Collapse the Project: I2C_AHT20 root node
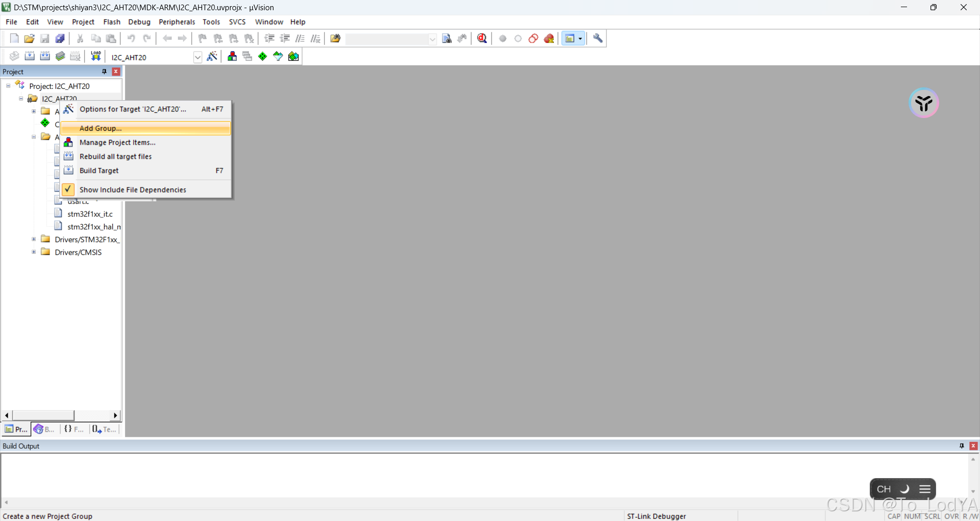Viewport: 980px width, 521px height. pos(8,86)
